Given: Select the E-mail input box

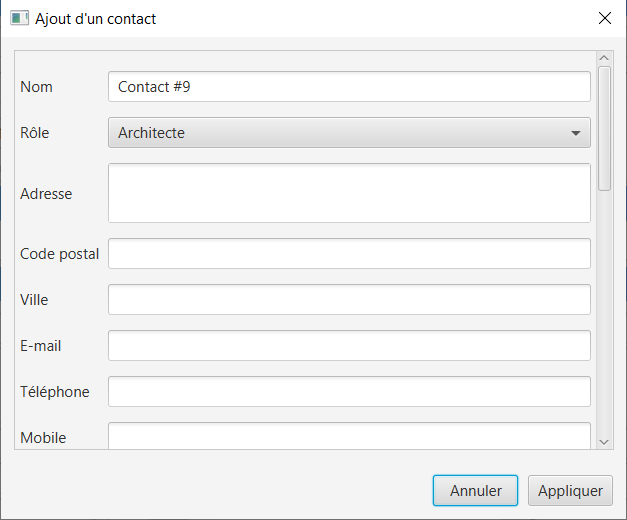Looking at the screenshot, I should tap(349, 346).
